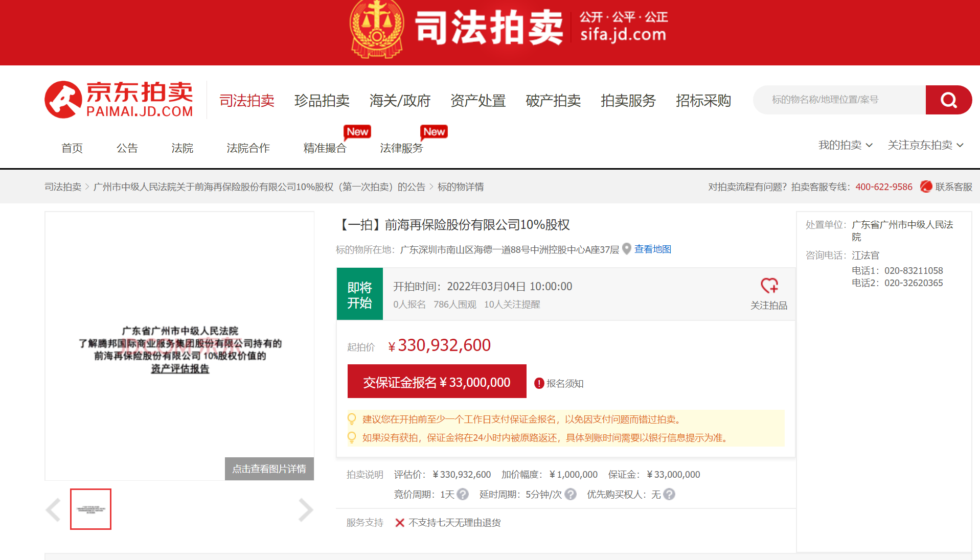This screenshot has height=560, width=980.
Task: Click help icon next to 优先购买权人 无
Action: click(669, 494)
